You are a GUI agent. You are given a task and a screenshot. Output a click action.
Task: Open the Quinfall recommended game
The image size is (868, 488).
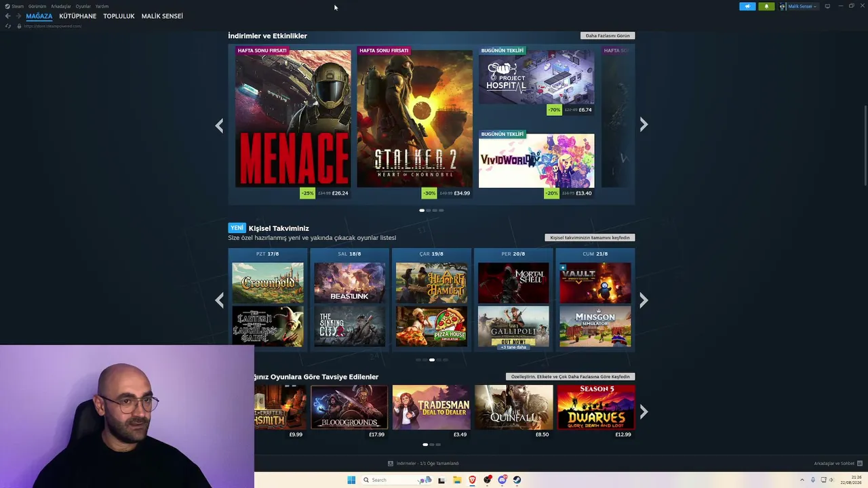coord(514,407)
